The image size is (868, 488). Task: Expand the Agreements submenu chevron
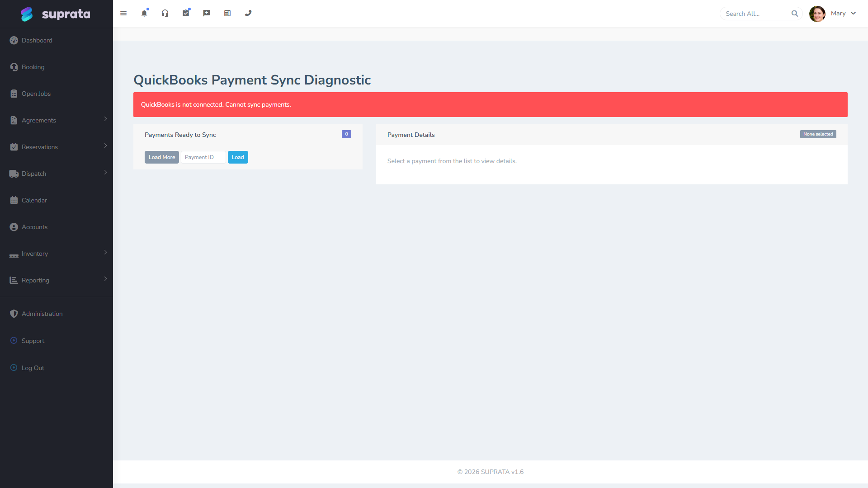point(105,119)
